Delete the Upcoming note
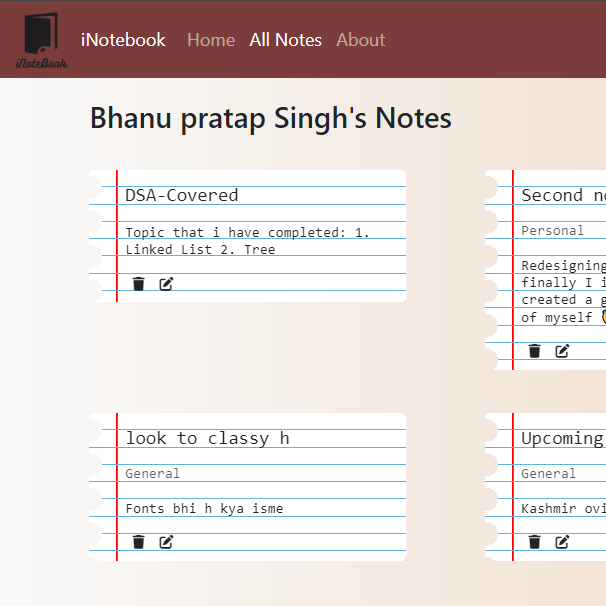This screenshot has width=606, height=606. 535,542
